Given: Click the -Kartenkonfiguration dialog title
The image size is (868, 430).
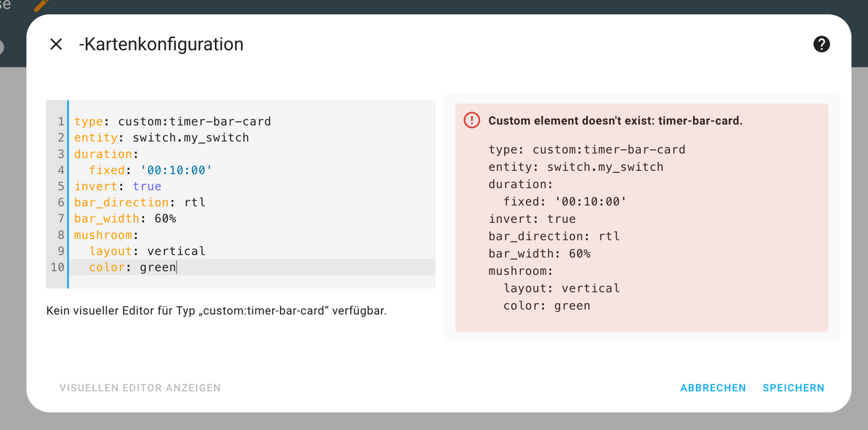Looking at the screenshot, I should [x=161, y=44].
